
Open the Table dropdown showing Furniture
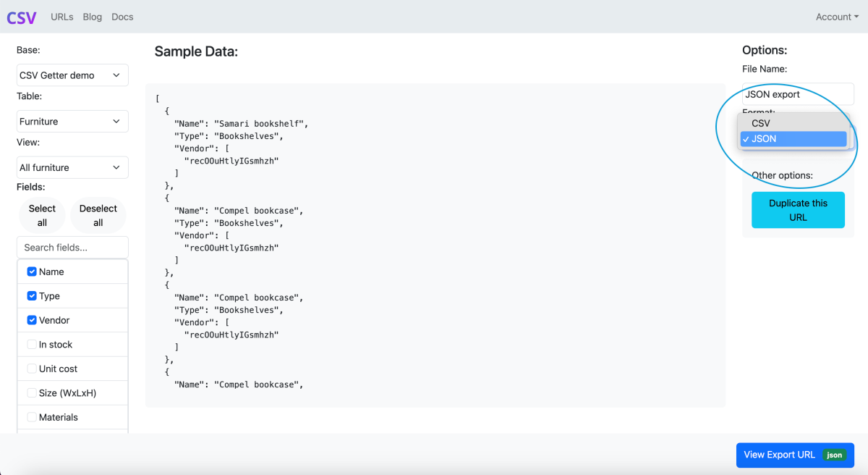click(x=72, y=121)
